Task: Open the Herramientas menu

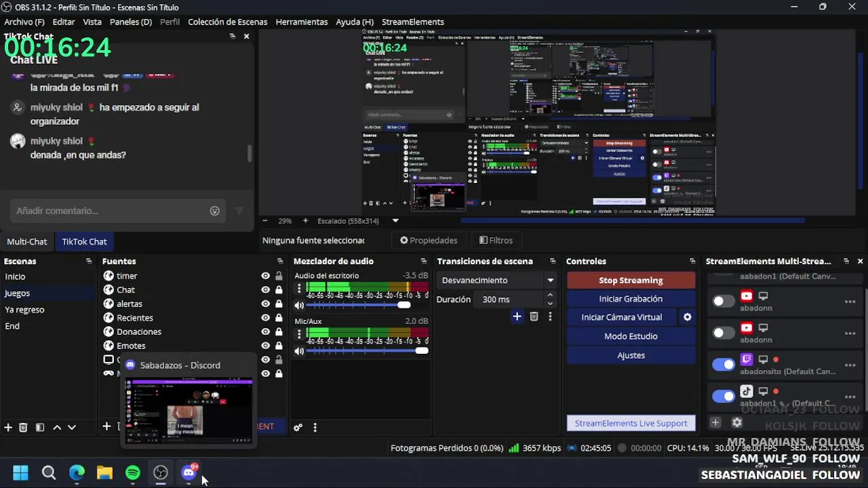Action: [302, 22]
